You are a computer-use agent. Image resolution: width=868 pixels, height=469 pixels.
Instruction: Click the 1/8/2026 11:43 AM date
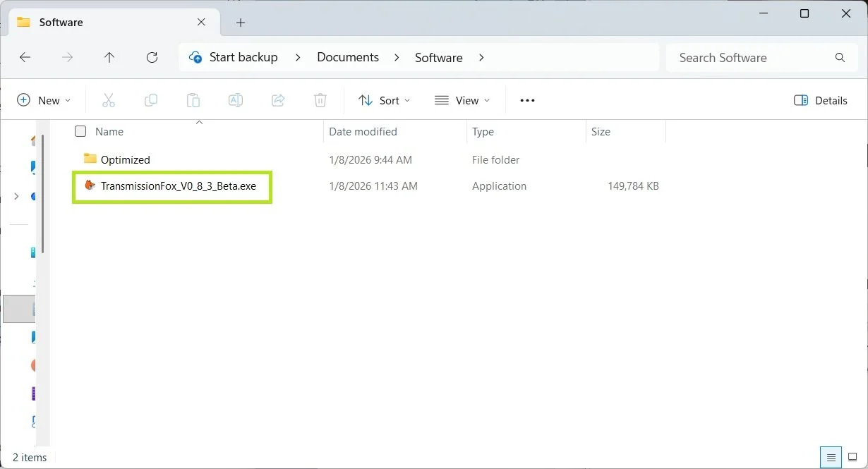[x=373, y=186]
